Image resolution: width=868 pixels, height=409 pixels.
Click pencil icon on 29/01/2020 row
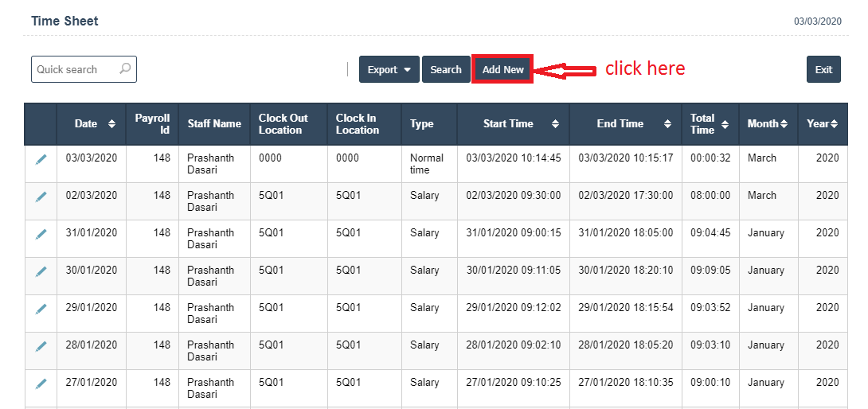(41, 309)
